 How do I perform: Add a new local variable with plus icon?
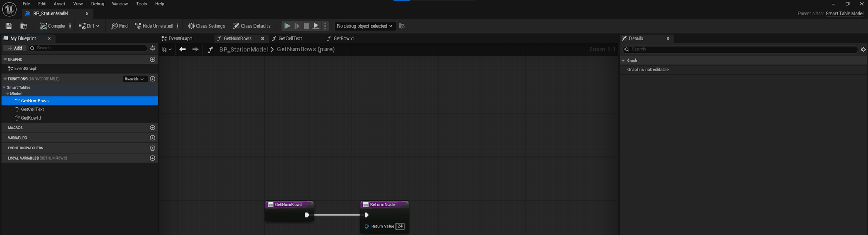pos(152,158)
